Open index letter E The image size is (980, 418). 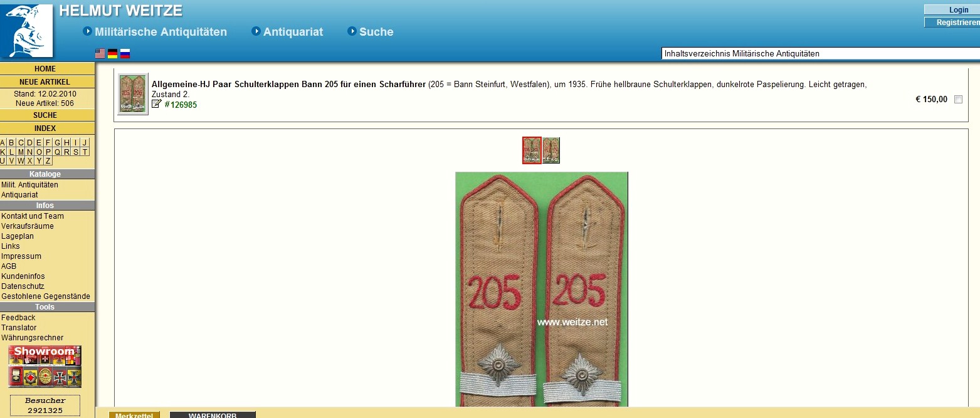(39, 143)
